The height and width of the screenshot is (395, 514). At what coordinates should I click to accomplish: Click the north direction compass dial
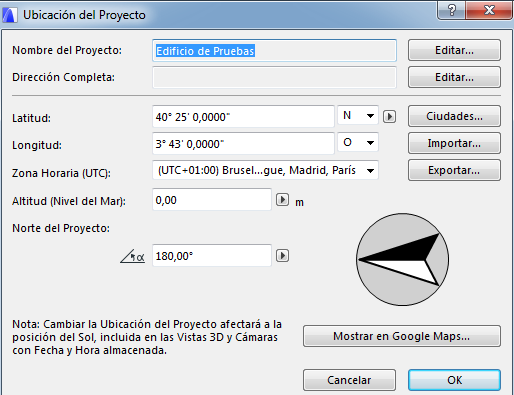[402, 259]
